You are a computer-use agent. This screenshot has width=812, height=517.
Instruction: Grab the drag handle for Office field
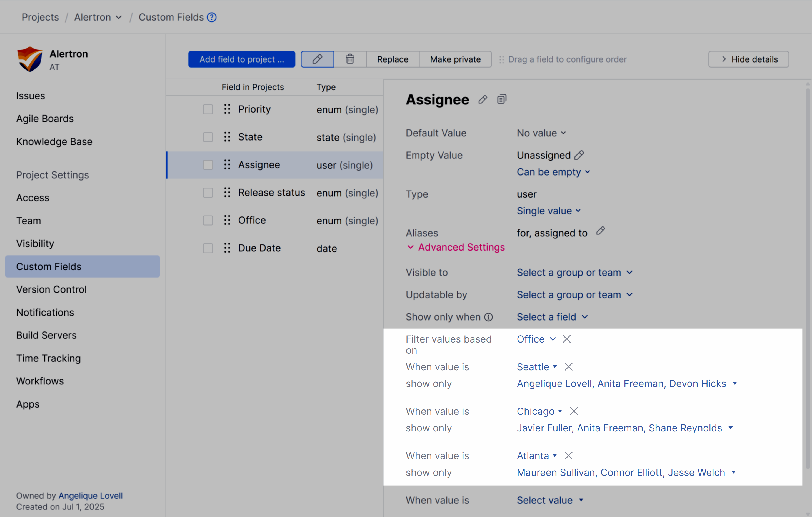227,220
